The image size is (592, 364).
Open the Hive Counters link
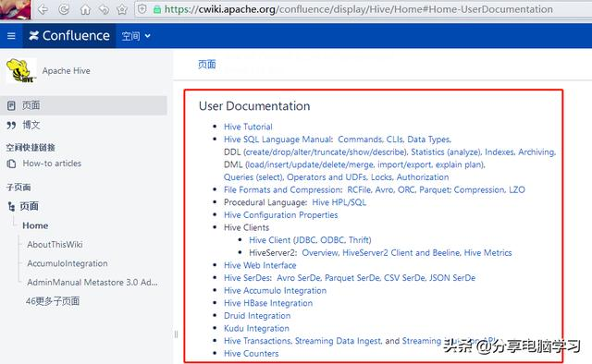click(x=251, y=354)
